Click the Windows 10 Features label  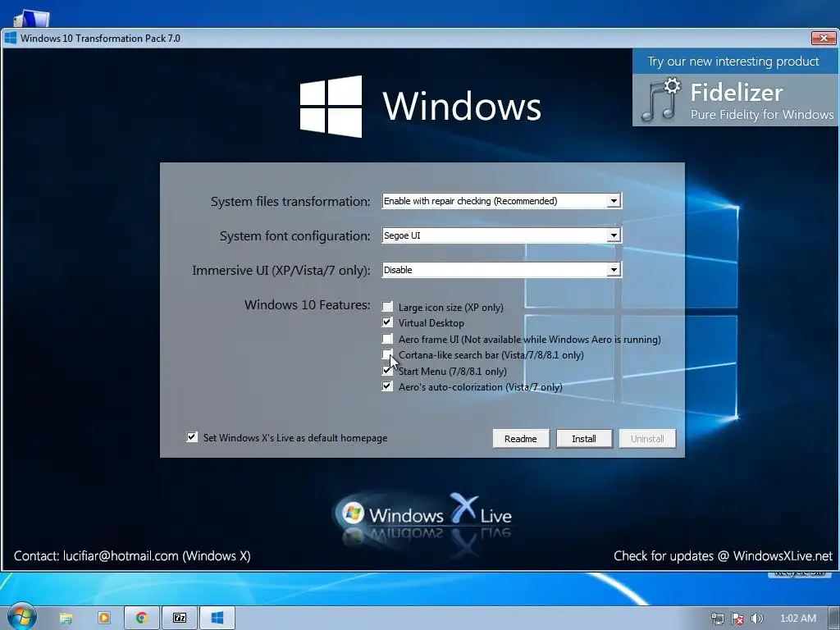[307, 305]
